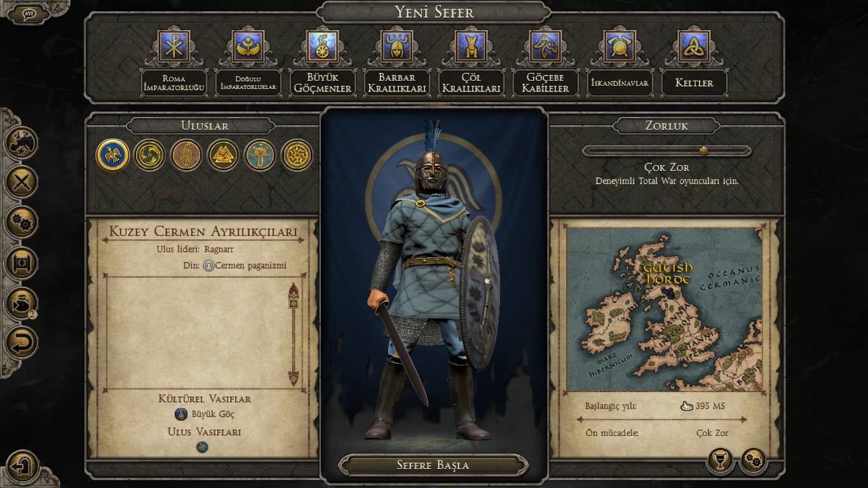This screenshot has height=488, width=868.
Task: Click the goblet icon below the map
Action: 721,461
